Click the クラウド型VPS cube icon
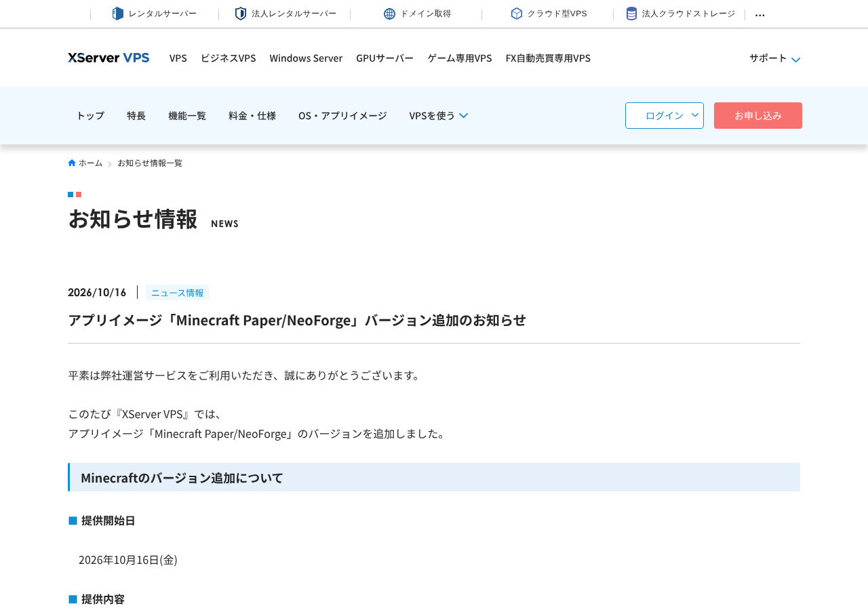 point(517,14)
